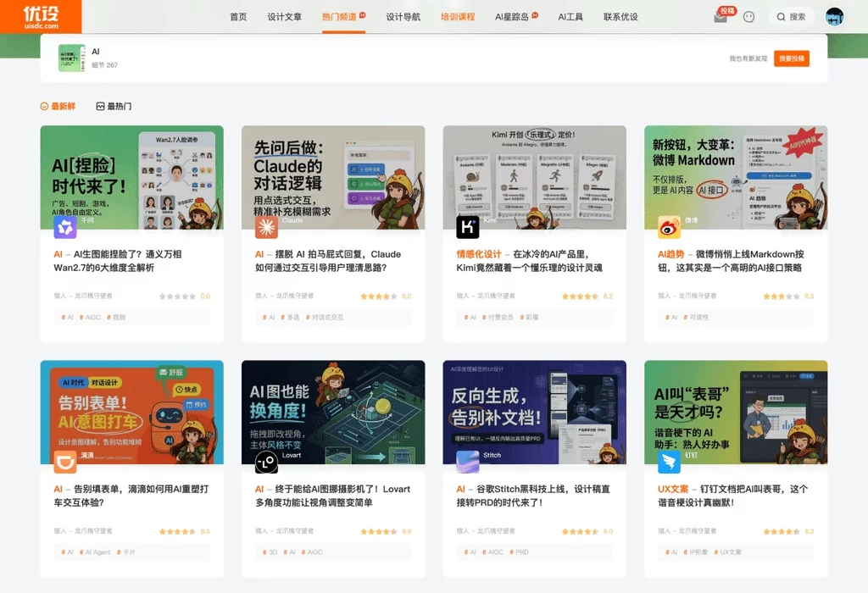Open the 热门频道 navigation item

pos(337,16)
